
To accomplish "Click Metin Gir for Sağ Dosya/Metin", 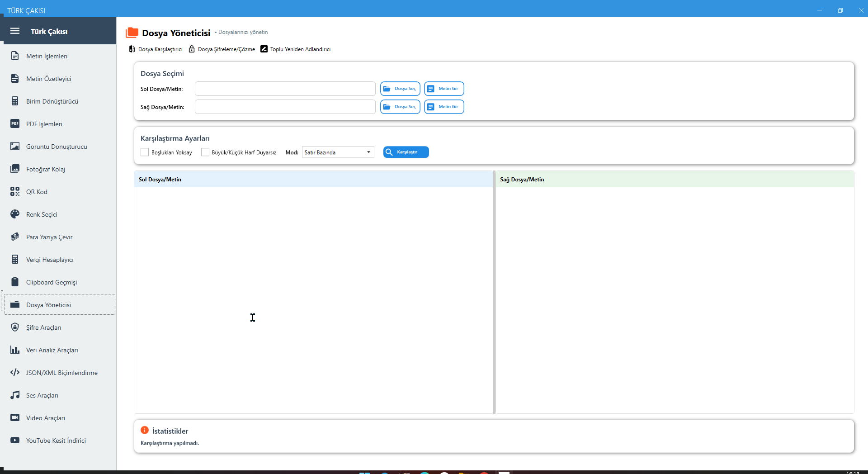I will pos(444,107).
